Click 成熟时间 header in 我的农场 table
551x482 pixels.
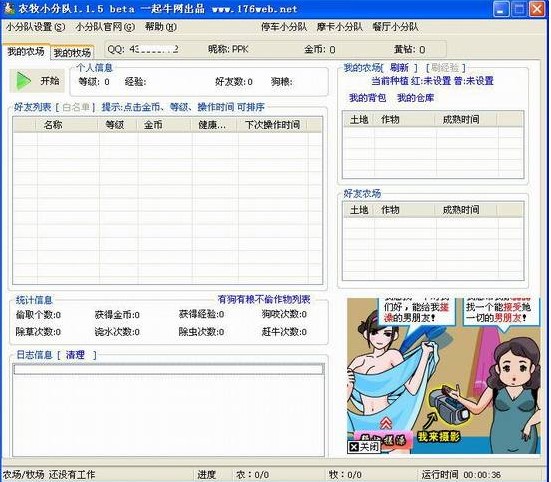[466, 119]
